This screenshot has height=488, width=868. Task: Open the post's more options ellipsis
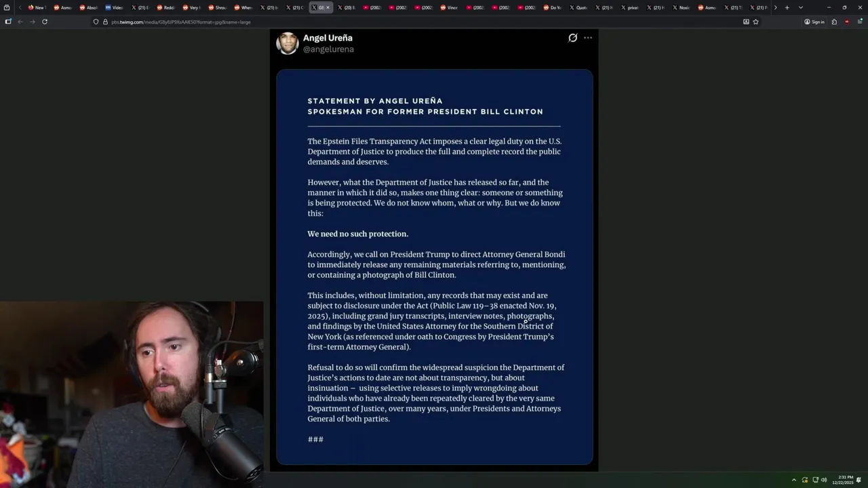click(588, 38)
